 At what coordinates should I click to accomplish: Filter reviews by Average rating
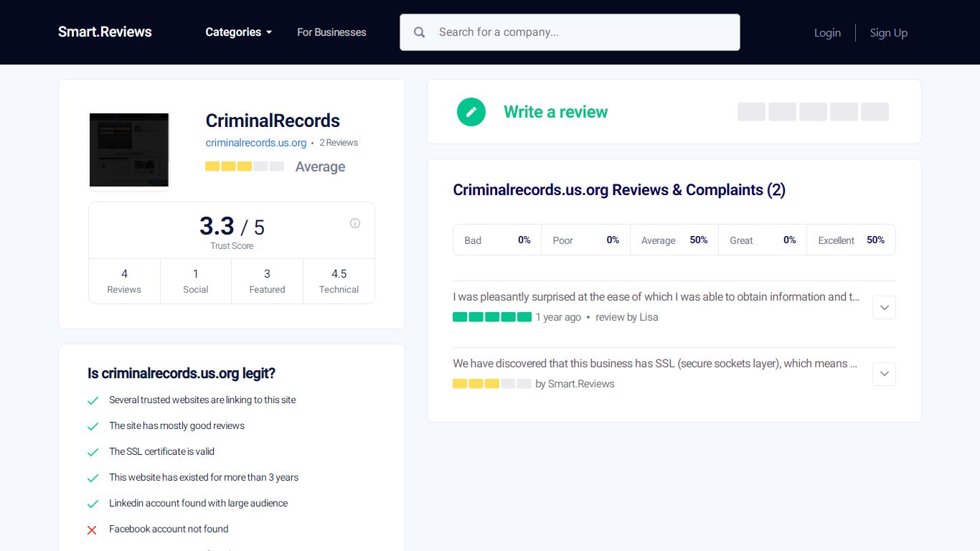coord(674,240)
